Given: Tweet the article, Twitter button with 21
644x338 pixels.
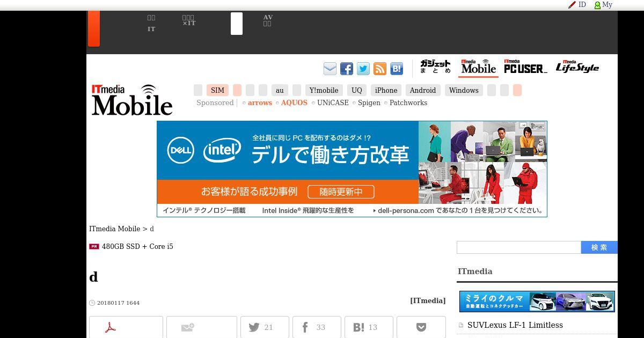Looking at the screenshot, I should point(265,327).
